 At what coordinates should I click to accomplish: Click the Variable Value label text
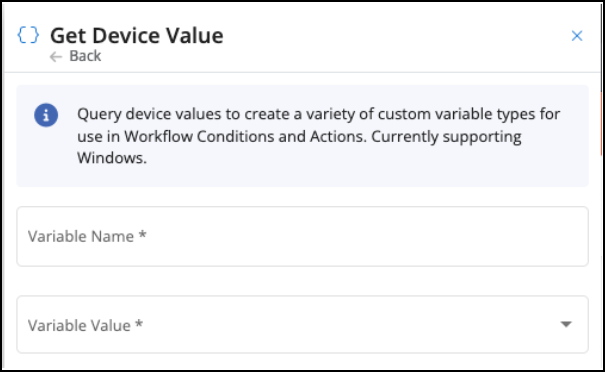tap(79, 325)
